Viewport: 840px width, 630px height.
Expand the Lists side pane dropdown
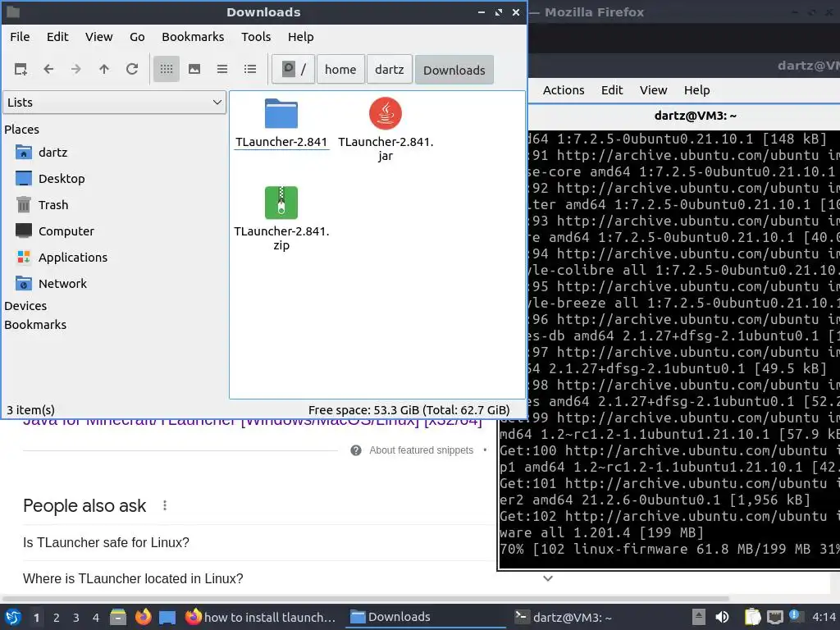point(115,103)
